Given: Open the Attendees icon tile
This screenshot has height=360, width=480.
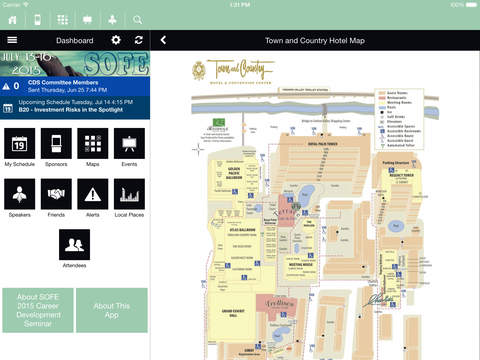Looking at the screenshot, I should point(74,245).
